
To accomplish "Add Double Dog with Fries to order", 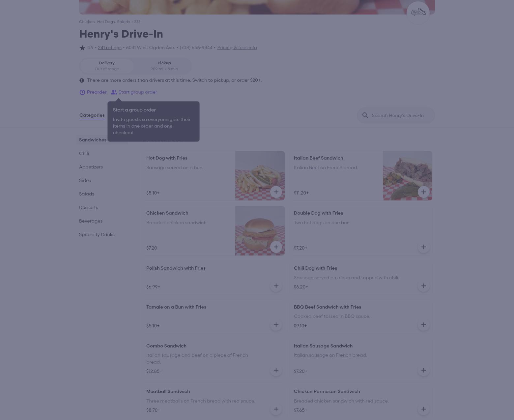I will pyautogui.click(x=424, y=247).
